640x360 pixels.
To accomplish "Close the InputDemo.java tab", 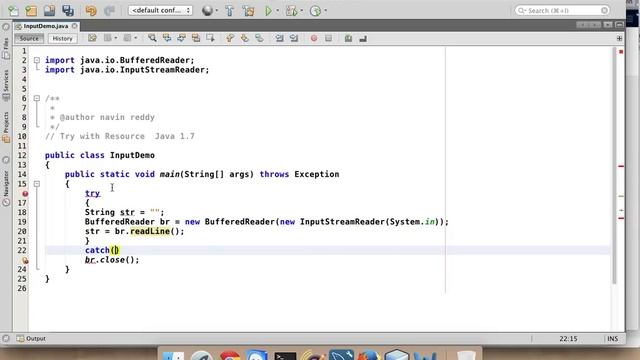I will point(75,26).
